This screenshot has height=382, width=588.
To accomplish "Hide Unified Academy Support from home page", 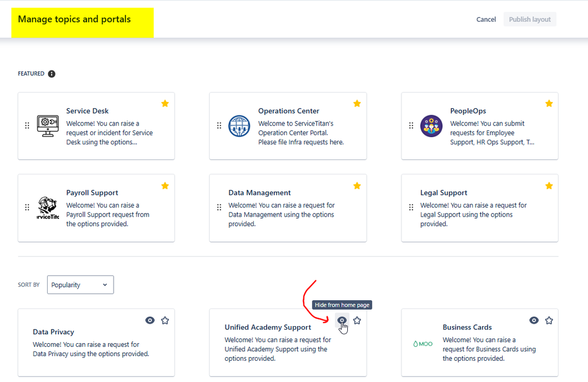I will point(342,320).
